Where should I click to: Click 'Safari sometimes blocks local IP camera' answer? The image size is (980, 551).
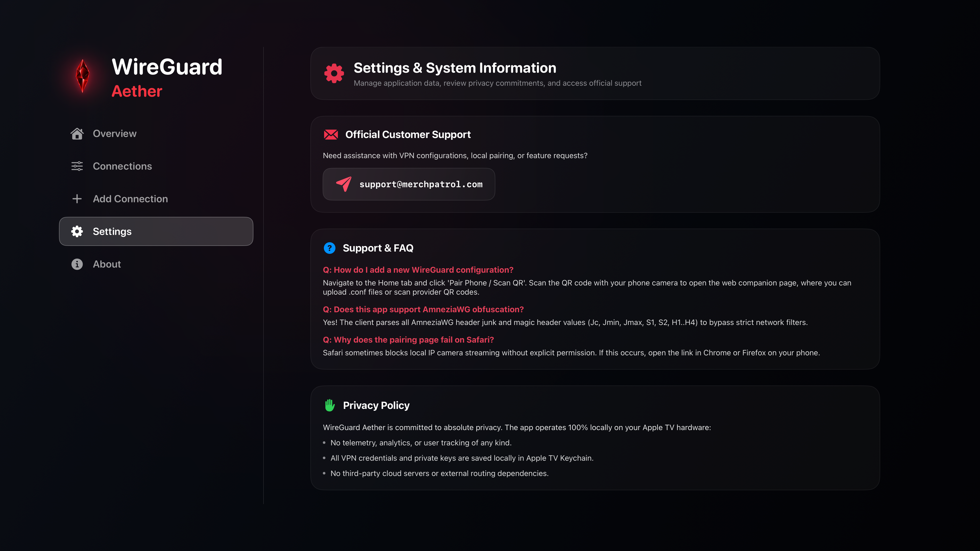pyautogui.click(x=571, y=353)
